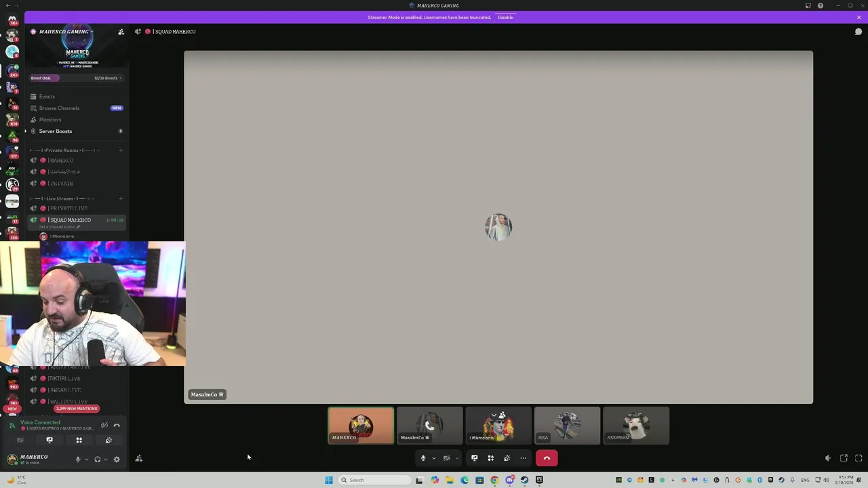Adjust call volume speaker icon bottom right
Image resolution: width=868 pixels, height=488 pixels.
point(828,458)
